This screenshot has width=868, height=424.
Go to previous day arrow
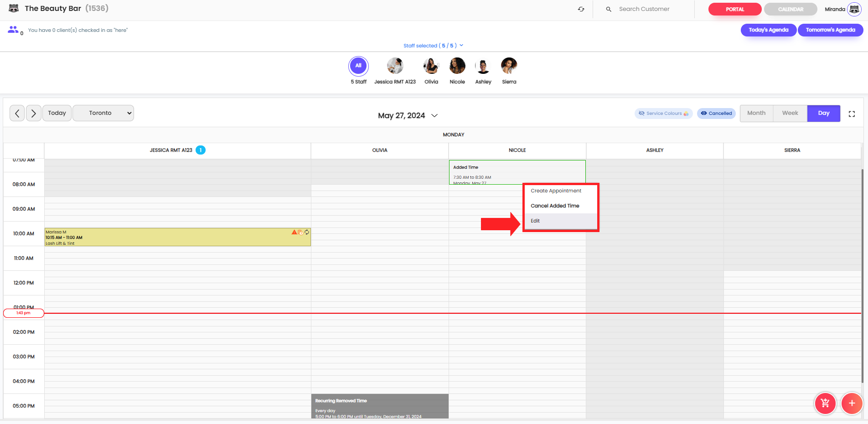(17, 113)
